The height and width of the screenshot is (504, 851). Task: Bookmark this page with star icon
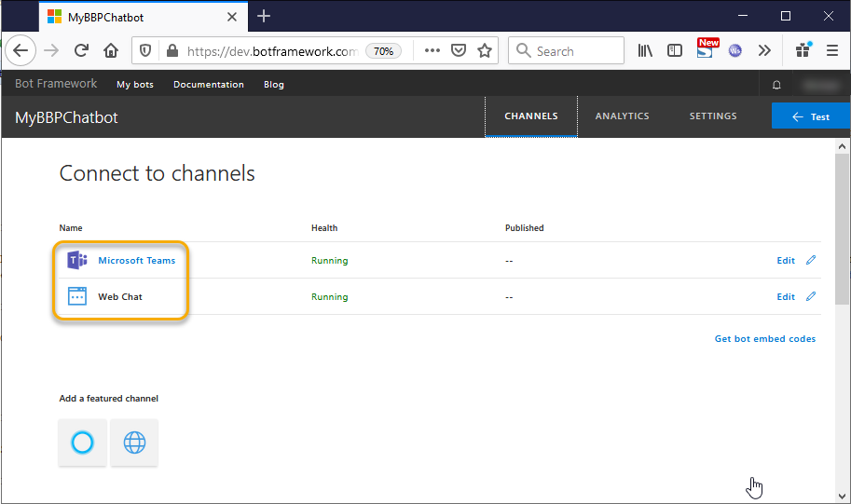(x=485, y=50)
